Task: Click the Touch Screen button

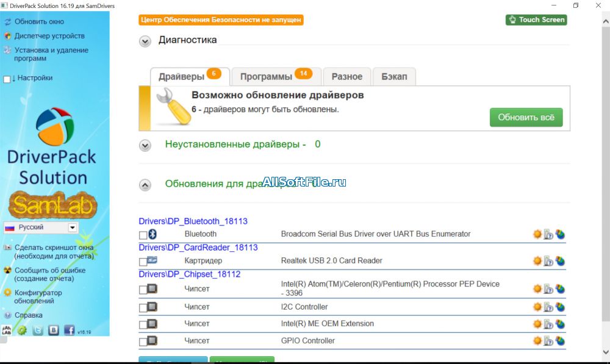Action: (x=536, y=20)
